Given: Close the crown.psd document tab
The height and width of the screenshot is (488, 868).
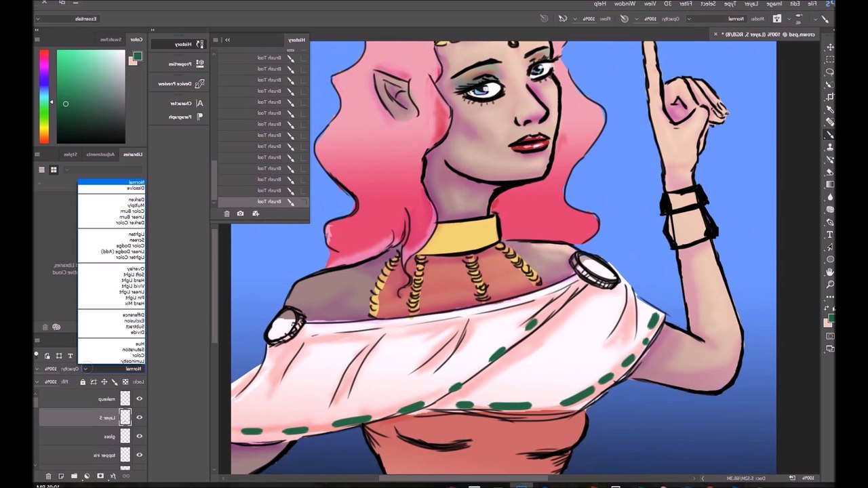Looking at the screenshot, I should pos(715,33).
